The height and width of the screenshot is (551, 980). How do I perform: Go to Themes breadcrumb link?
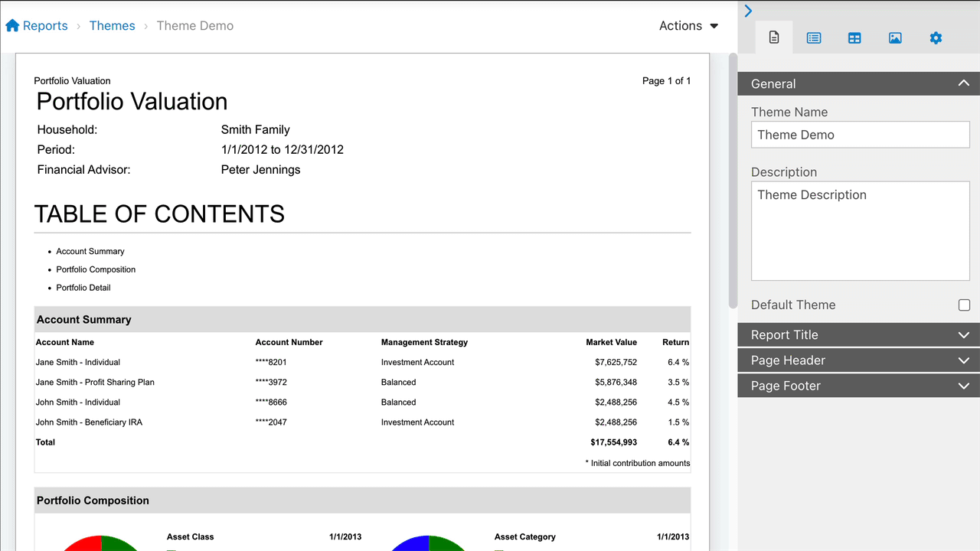tap(112, 25)
